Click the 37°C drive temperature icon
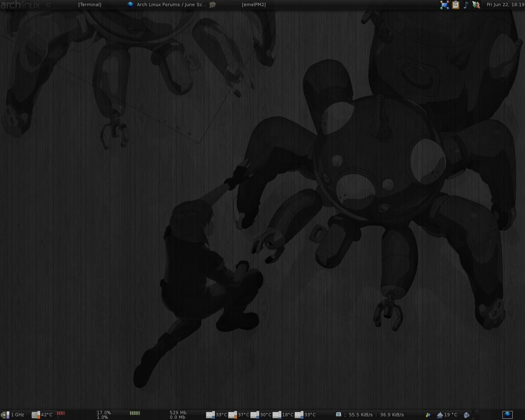 (x=233, y=415)
